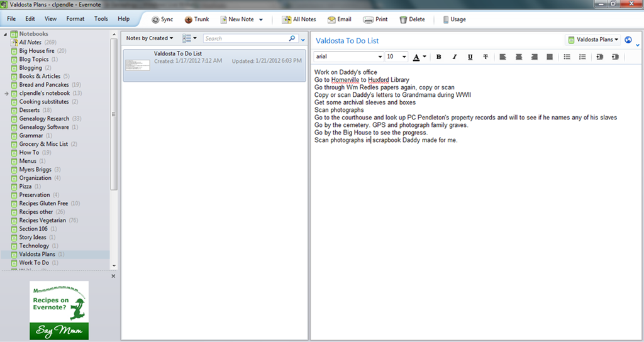The height and width of the screenshot is (342, 644).
Task: Click the Delete trash icon
Action: 403,19
